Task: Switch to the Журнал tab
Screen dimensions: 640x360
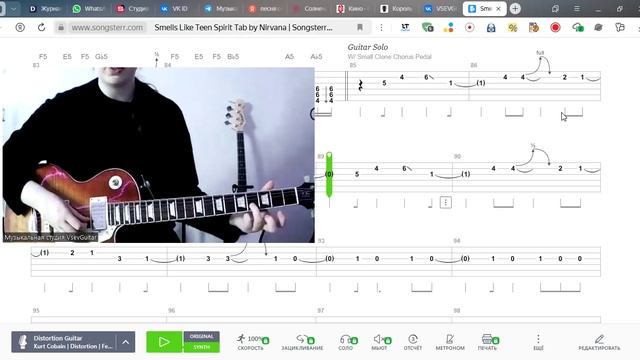Action: tap(45, 9)
